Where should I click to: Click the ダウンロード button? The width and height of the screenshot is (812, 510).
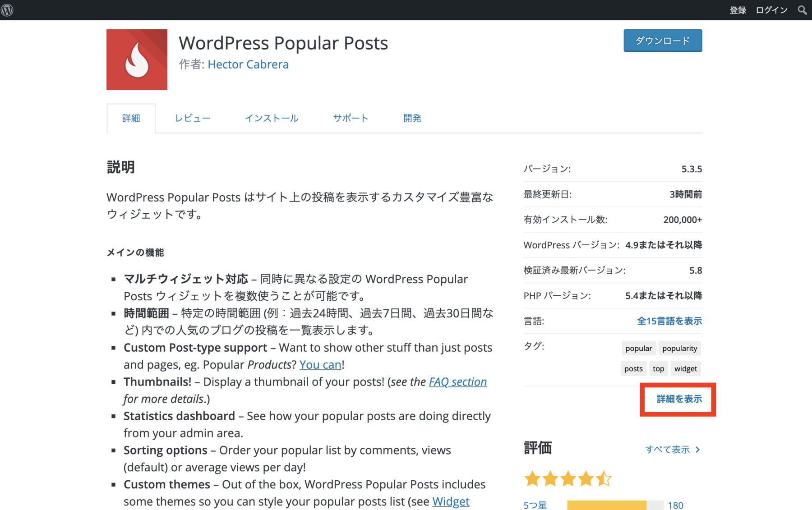coord(663,41)
